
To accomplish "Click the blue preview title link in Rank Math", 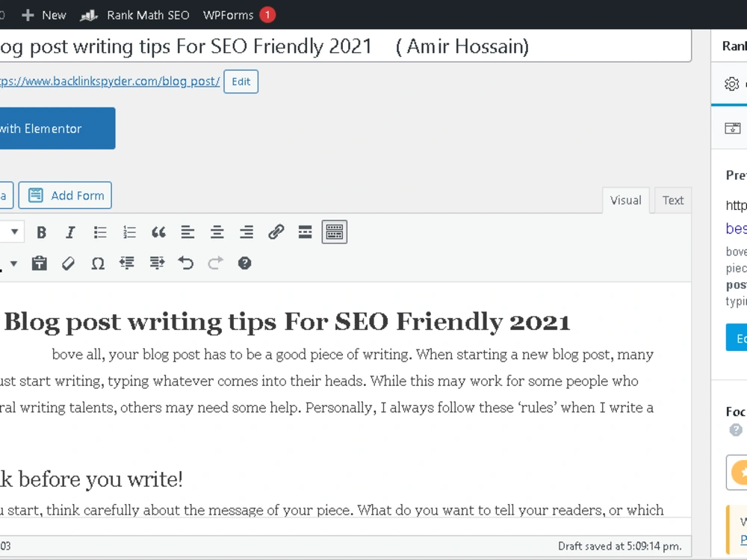I will tap(736, 228).
